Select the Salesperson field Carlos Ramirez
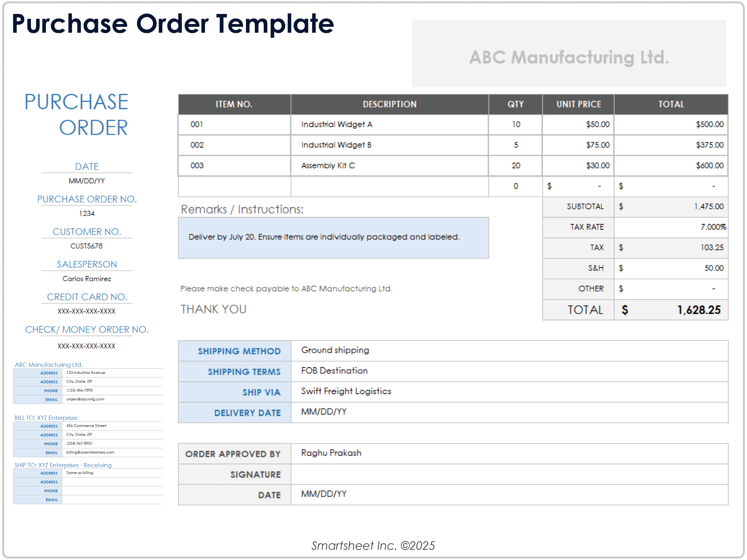Image resolution: width=747 pixels, height=560 pixels. click(87, 279)
